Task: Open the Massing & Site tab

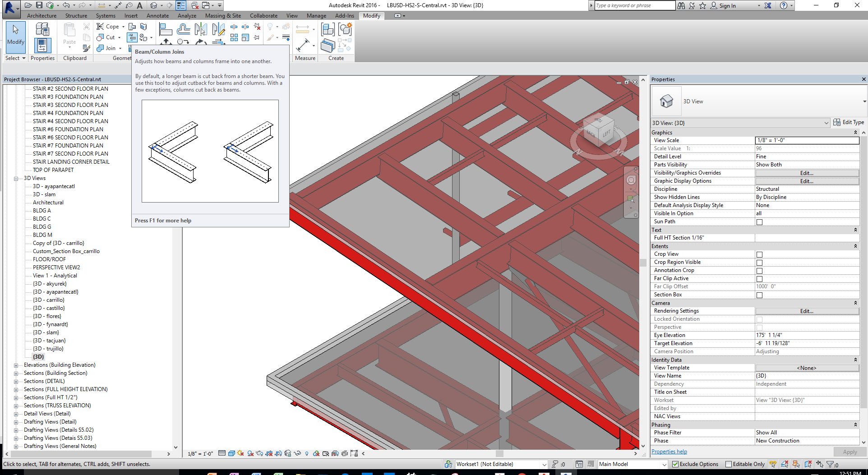Action: 223,15
